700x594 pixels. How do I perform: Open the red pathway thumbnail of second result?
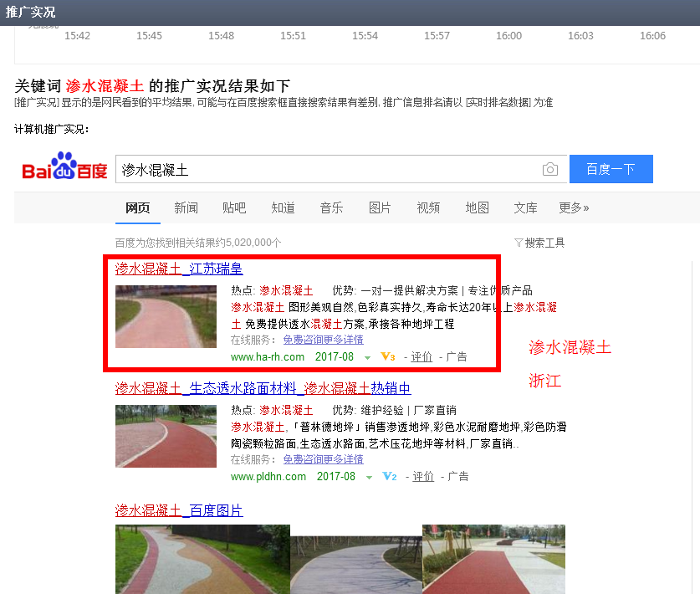click(x=166, y=437)
